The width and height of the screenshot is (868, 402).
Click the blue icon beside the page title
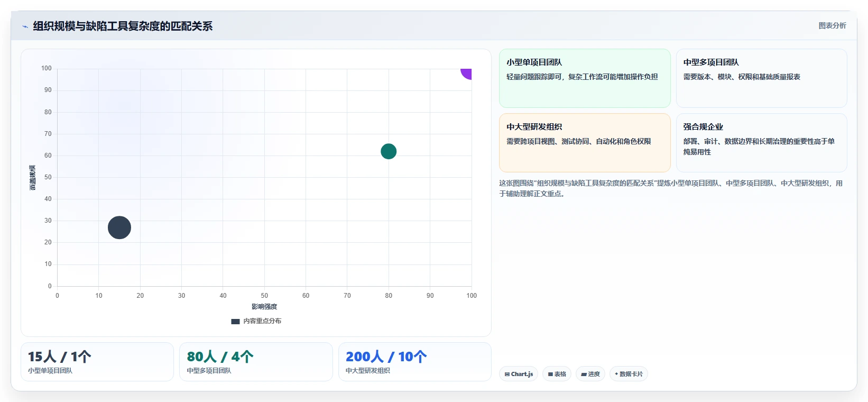(25, 26)
